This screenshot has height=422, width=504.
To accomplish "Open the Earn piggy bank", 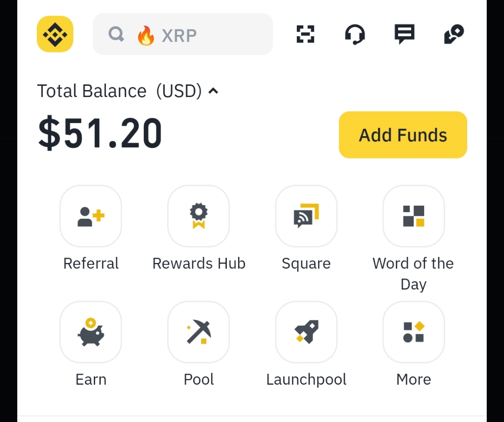I will click(91, 332).
